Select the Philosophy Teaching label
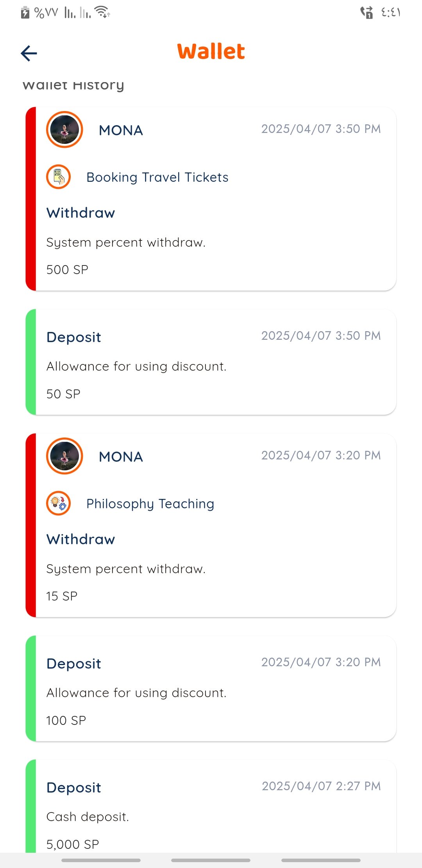 [x=150, y=504]
